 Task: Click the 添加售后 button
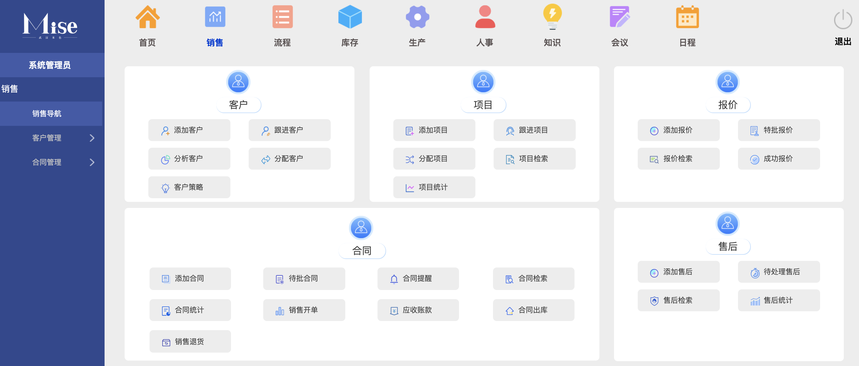coord(679,272)
